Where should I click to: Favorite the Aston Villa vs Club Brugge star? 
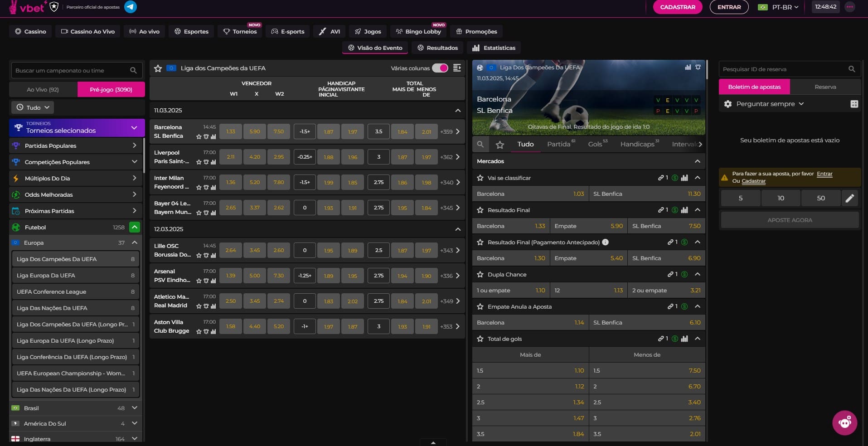[199, 331]
